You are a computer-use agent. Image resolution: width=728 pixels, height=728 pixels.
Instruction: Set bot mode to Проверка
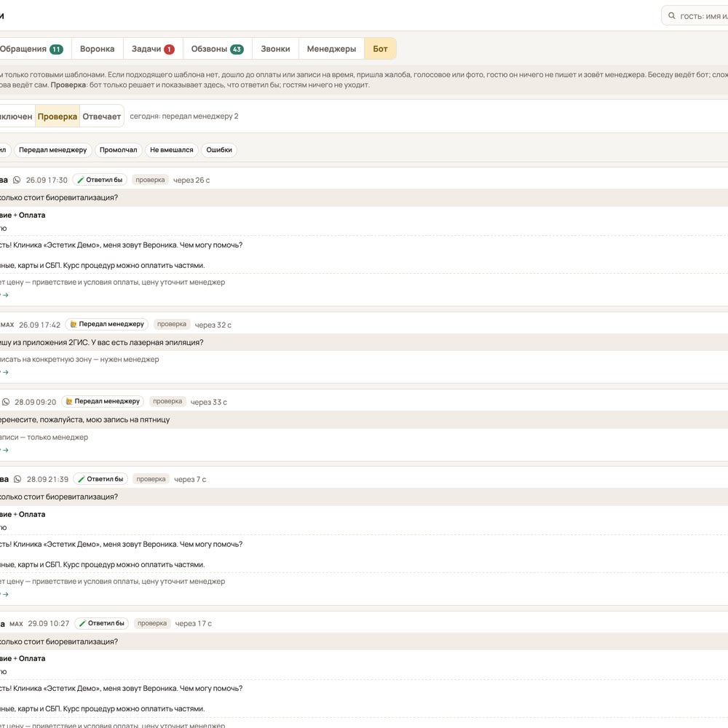tap(57, 116)
